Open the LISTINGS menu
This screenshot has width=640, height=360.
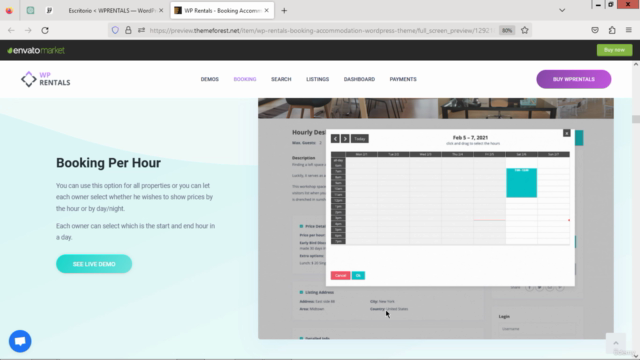coord(318,79)
